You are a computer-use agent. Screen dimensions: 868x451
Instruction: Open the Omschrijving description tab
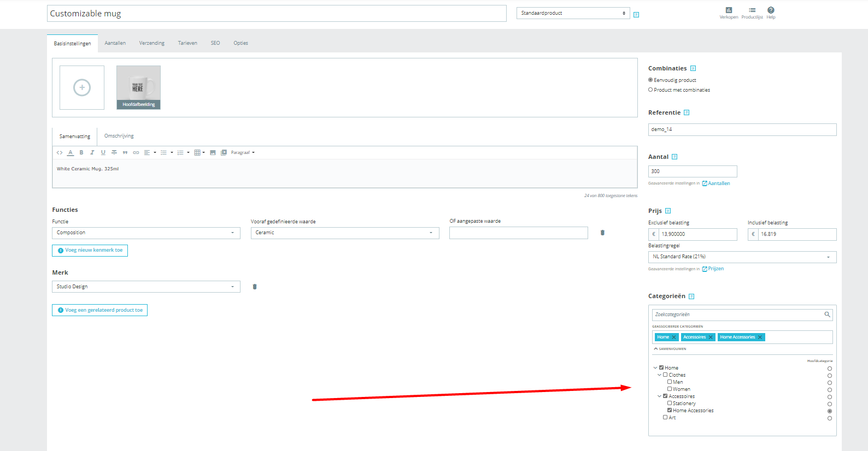point(119,136)
